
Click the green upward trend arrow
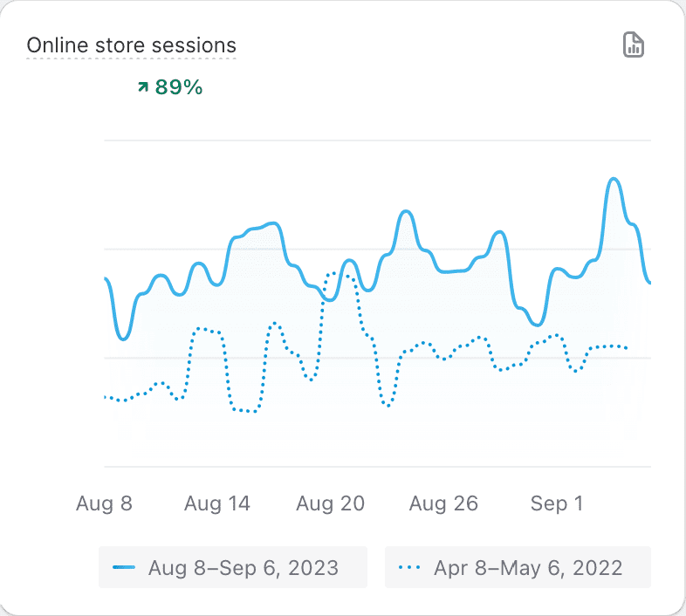pyautogui.click(x=142, y=87)
